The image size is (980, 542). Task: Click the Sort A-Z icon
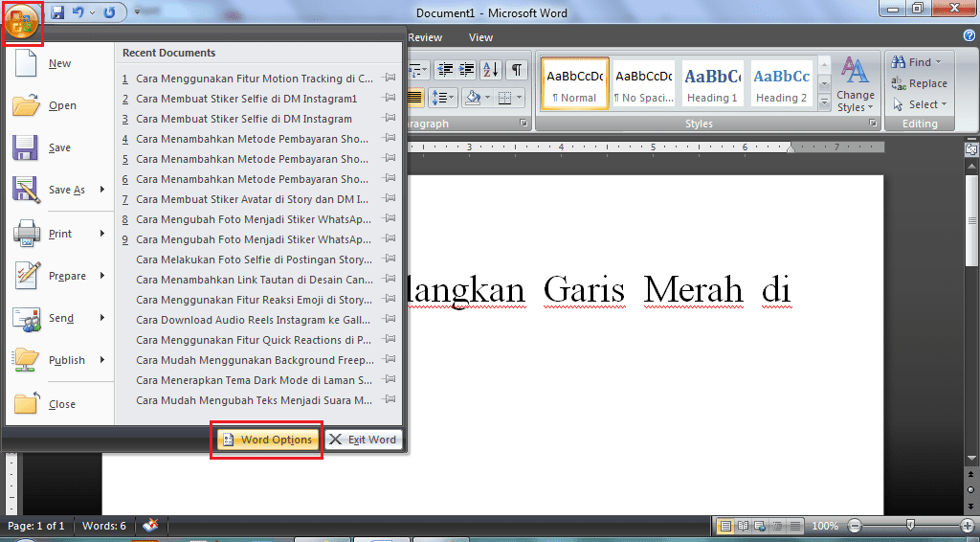point(490,70)
